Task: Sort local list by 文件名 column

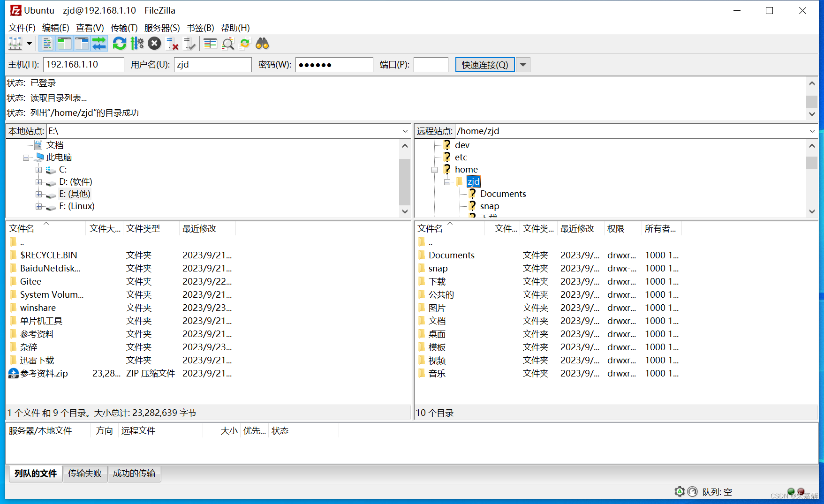Action: [x=46, y=228]
